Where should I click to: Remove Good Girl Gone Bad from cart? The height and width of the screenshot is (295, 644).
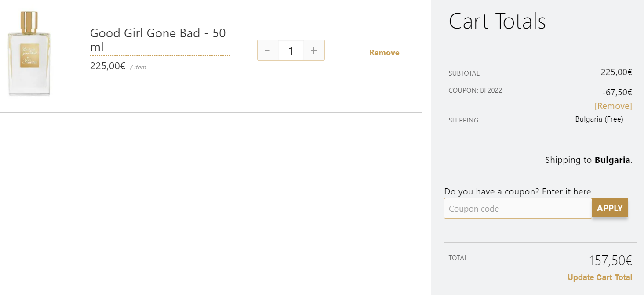coord(384,53)
